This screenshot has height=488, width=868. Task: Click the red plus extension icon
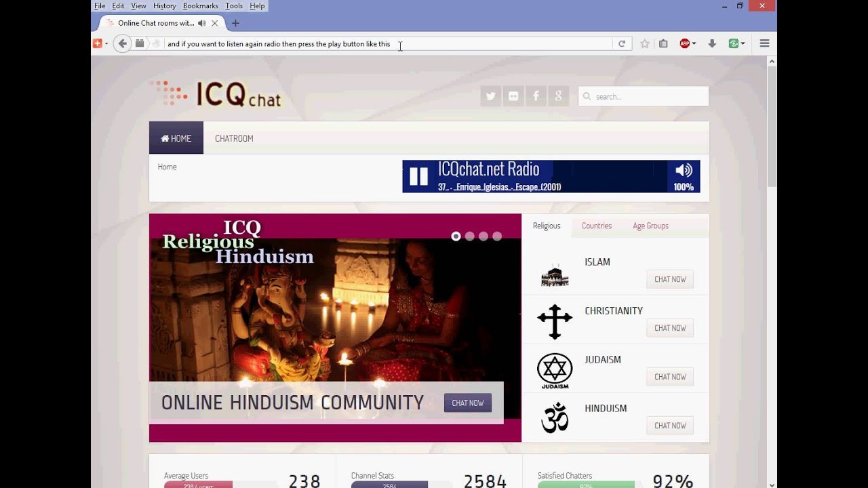(x=98, y=43)
